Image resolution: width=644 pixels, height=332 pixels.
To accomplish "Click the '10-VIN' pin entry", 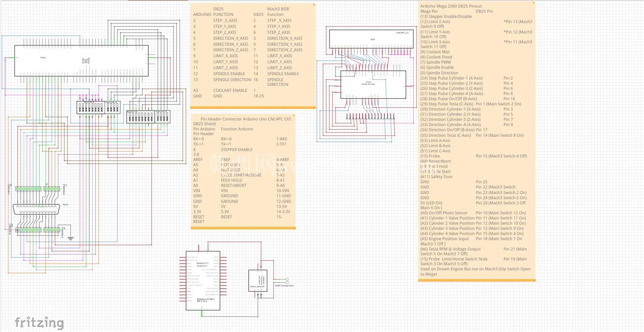I will (x=283, y=190).
